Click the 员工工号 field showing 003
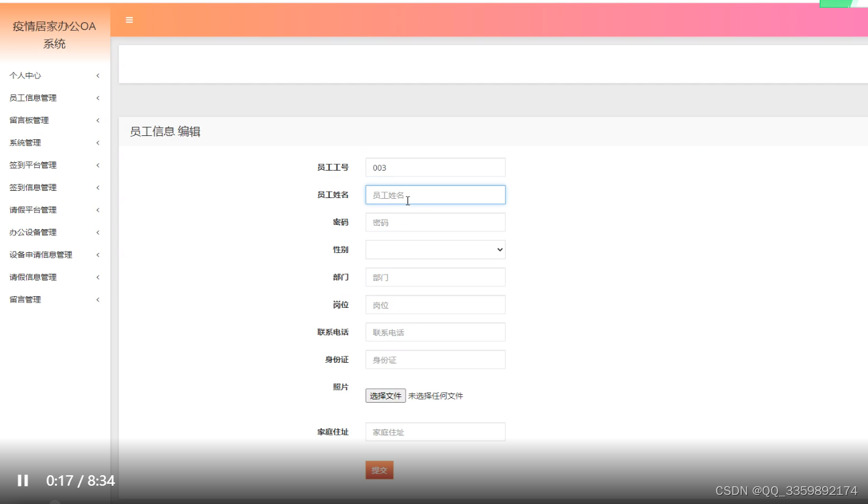This screenshot has height=504, width=868. tap(436, 167)
